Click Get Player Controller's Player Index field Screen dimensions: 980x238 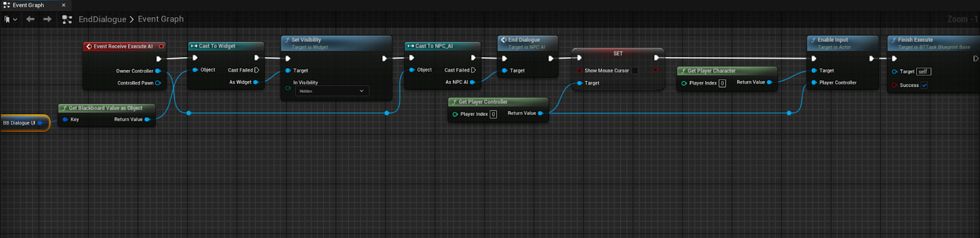tap(493, 114)
